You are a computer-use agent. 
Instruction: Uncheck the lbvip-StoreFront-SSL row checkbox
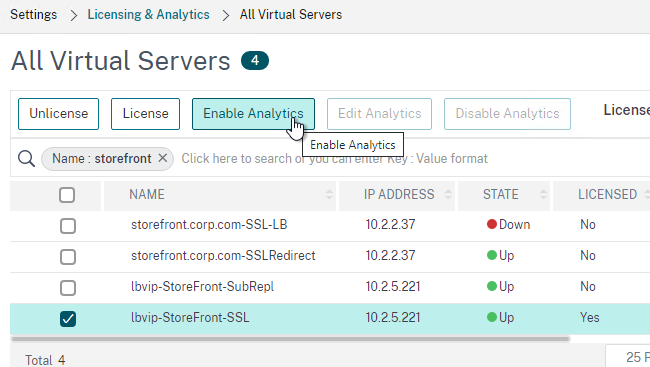pyautogui.click(x=68, y=319)
